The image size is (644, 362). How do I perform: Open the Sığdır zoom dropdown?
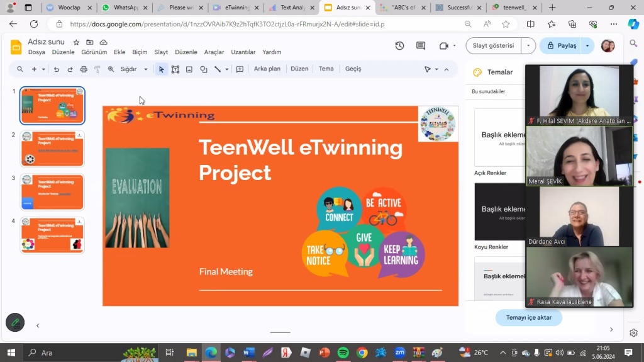tap(134, 69)
